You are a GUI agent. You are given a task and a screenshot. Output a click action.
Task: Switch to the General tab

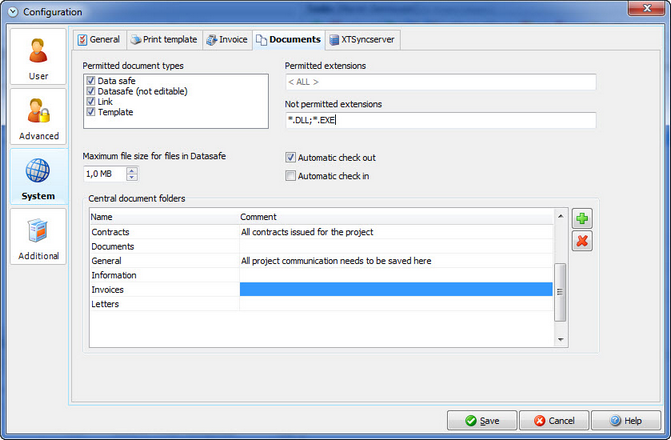(99, 40)
